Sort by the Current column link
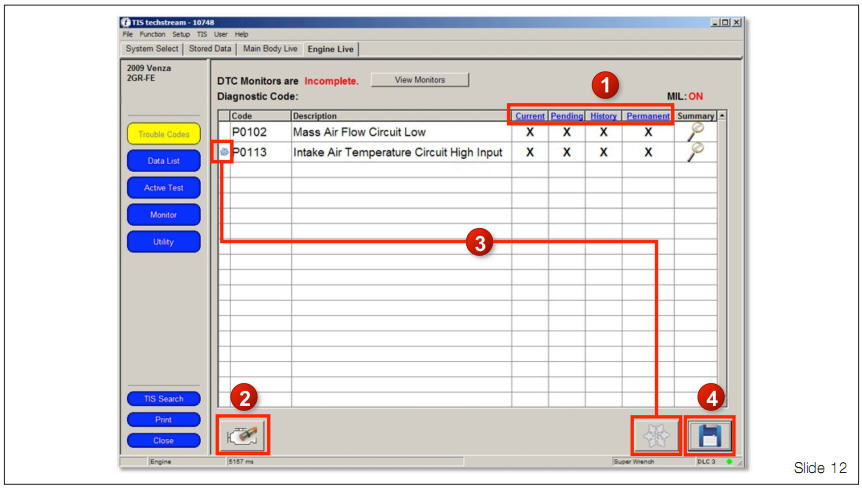862x491 pixels. 530,116
